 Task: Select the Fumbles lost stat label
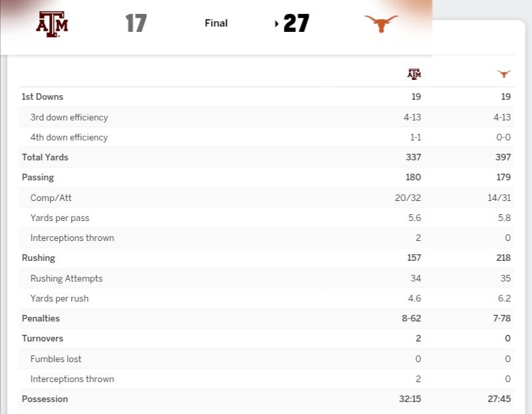[56, 359]
